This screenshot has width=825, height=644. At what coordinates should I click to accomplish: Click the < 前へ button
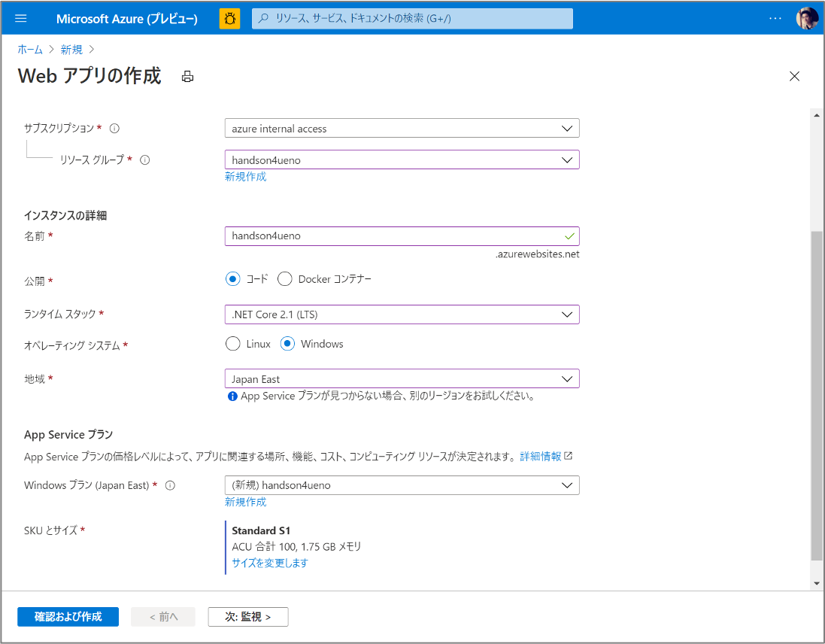[x=163, y=617]
